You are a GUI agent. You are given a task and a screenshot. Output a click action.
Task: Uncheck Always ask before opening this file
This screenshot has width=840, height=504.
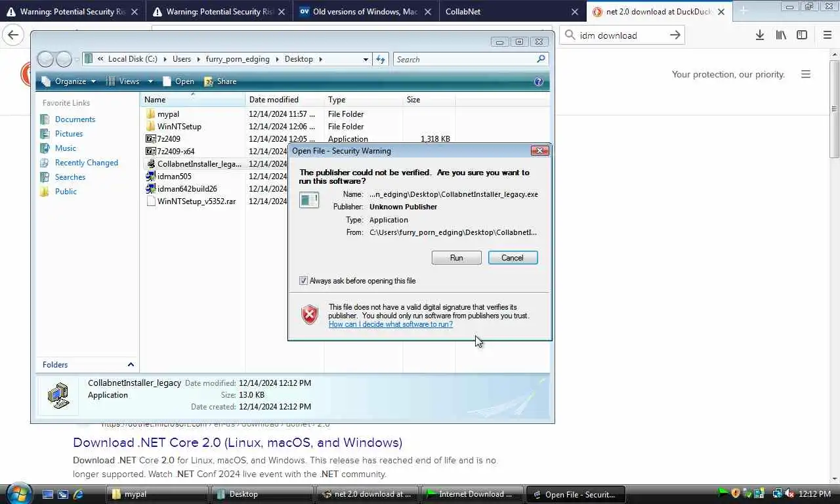pyautogui.click(x=303, y=281)
